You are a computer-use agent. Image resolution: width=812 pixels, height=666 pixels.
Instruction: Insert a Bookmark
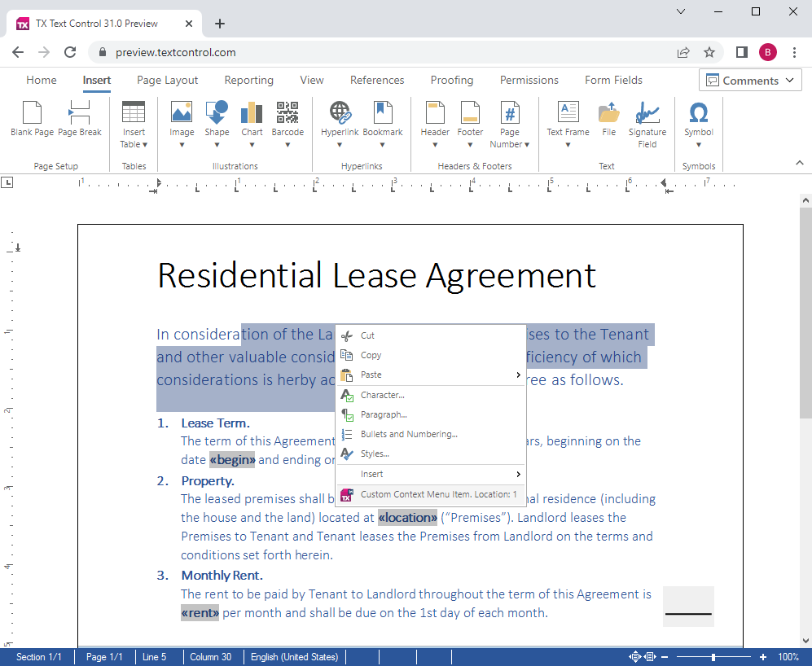coord(383,120)
